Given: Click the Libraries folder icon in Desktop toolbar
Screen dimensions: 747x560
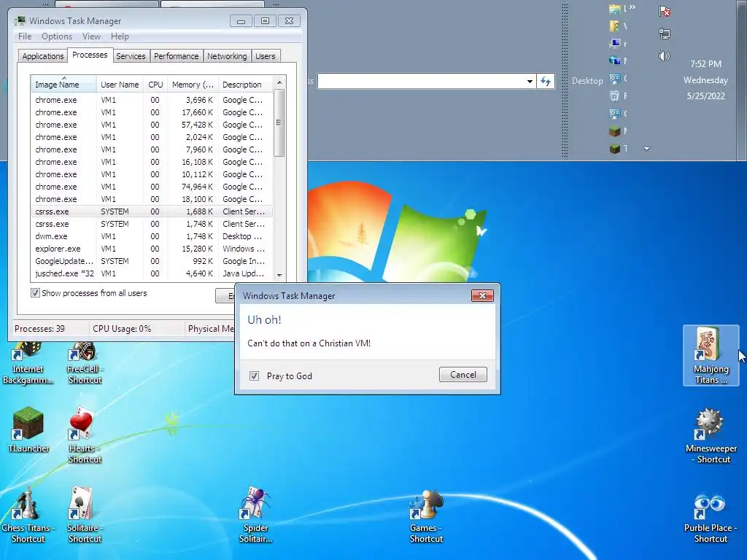Looking at the screenshot, I should point(615,9).
